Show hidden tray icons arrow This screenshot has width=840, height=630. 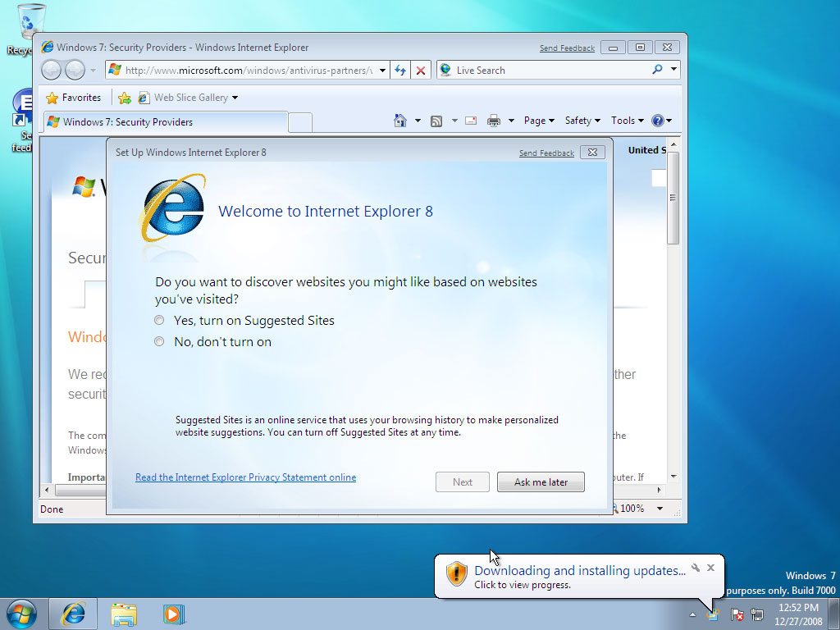tap(692, 615)
